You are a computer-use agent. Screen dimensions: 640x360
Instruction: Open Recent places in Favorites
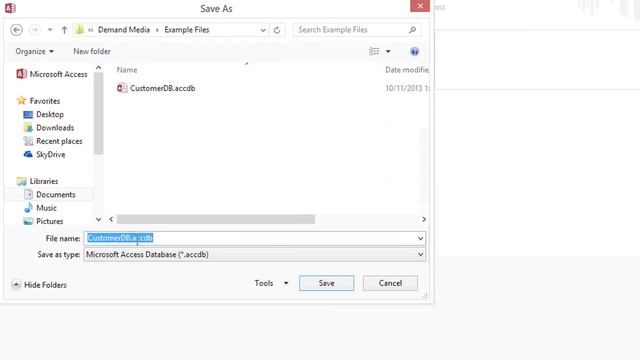click(53, 141)
